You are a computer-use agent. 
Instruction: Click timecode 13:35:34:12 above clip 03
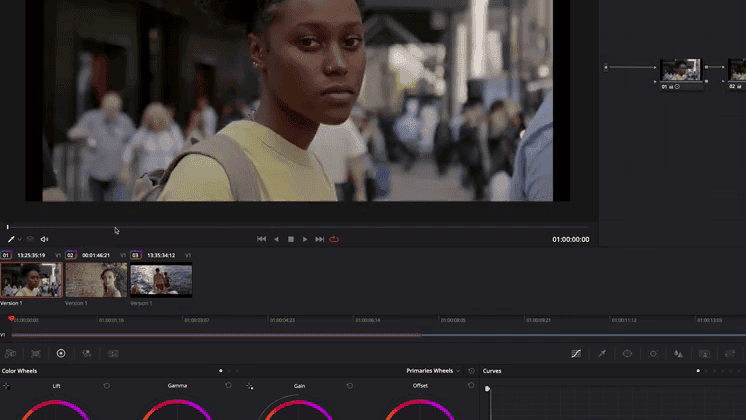click(161, 255)
